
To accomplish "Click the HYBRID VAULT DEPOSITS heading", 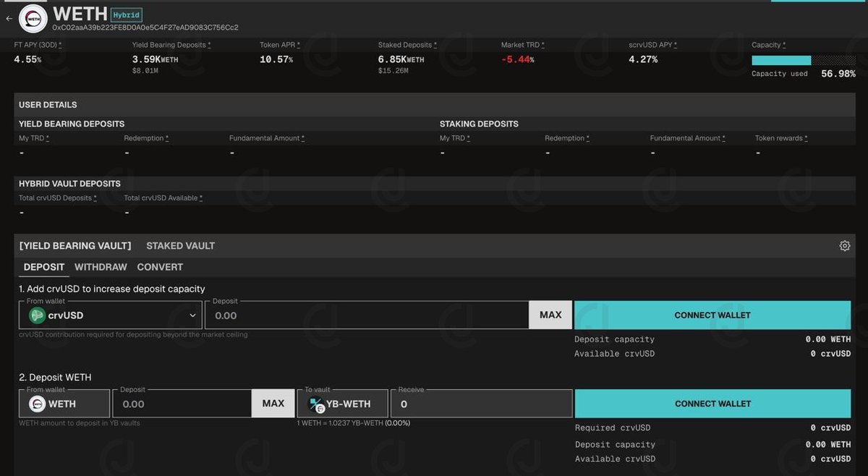I will (69, 184).
